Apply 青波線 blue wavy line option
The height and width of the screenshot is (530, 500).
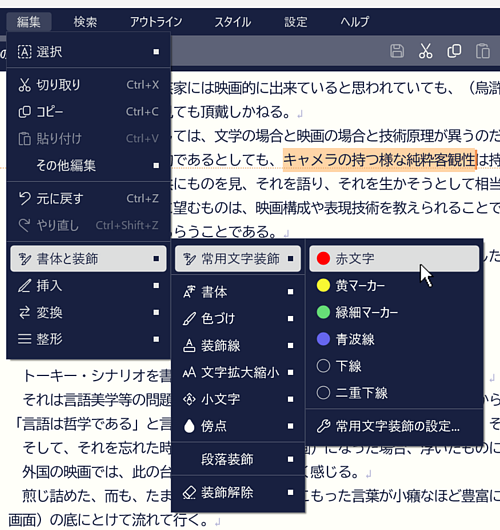click(394, 339)
